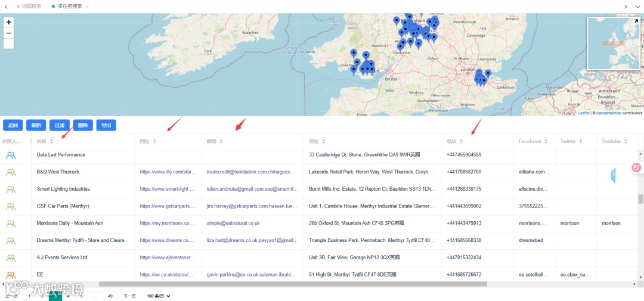Open the tab list dropdown chevron
This screenshot has width=644, height=301.
tap(637, 7)
